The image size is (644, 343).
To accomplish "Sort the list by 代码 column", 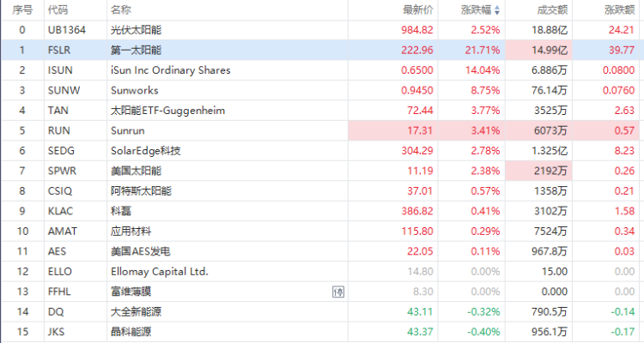I will (x=58, y=9).
